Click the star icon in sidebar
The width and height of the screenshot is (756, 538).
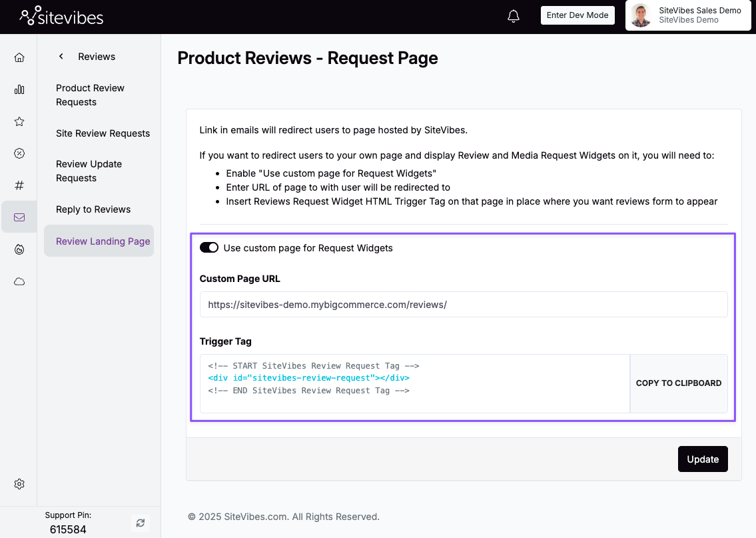click(19, 121)
